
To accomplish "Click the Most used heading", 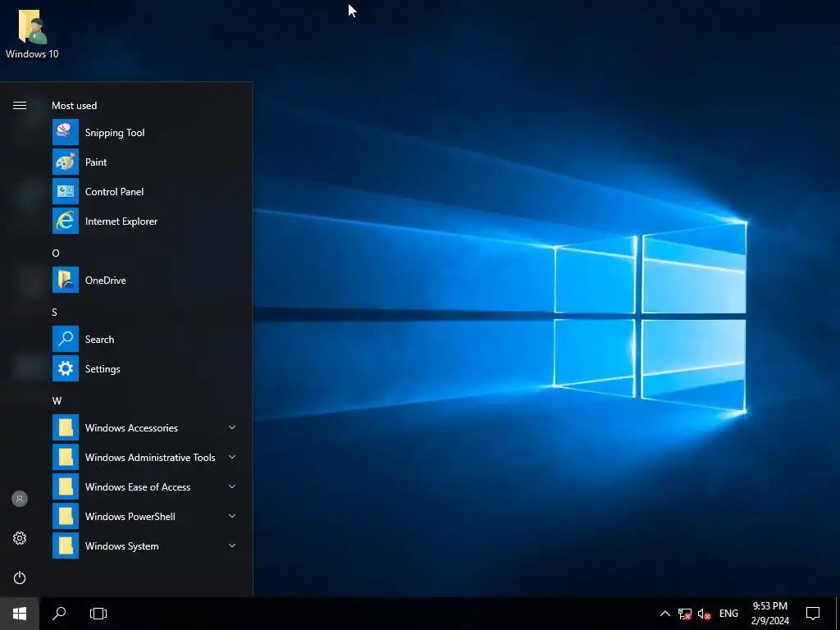I will click(75, 106).
